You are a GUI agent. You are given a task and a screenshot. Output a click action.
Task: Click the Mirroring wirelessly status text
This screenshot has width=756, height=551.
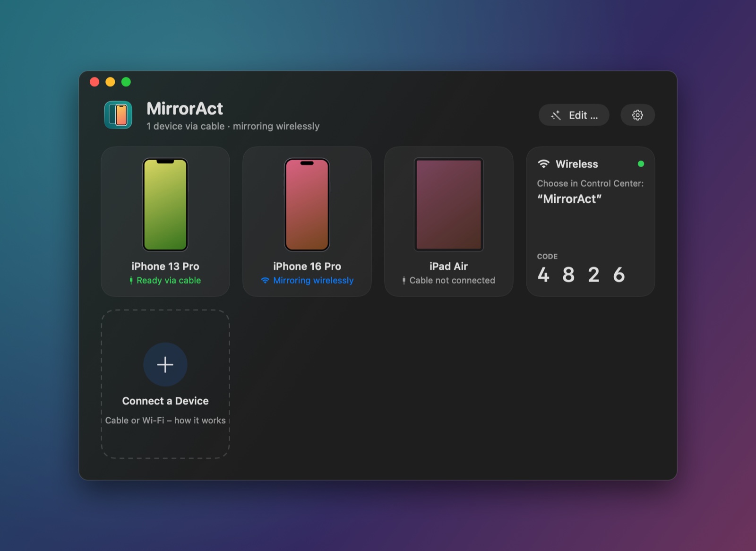313,280
